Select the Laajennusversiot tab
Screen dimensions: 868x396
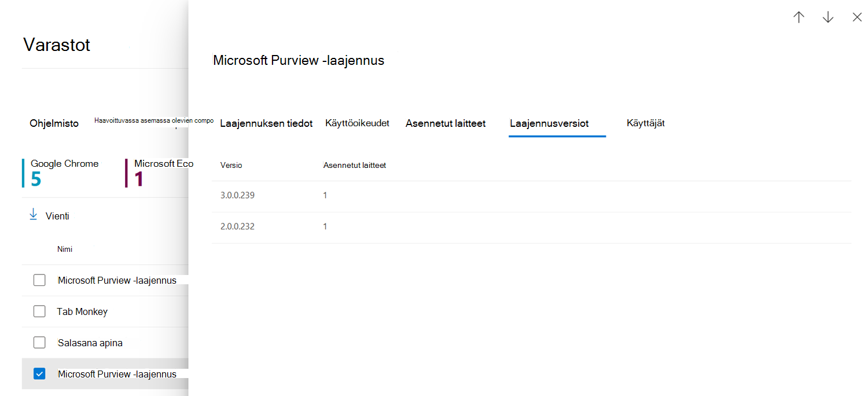pyautogui.click(x=549, y=123)
